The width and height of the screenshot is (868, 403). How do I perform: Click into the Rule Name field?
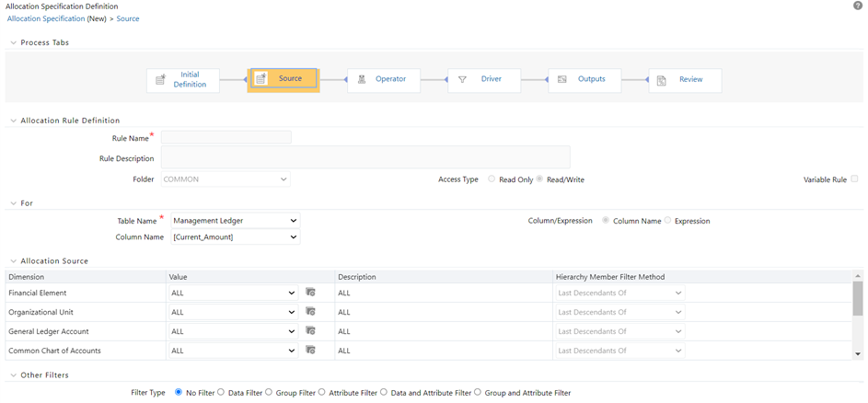(226, 137)
